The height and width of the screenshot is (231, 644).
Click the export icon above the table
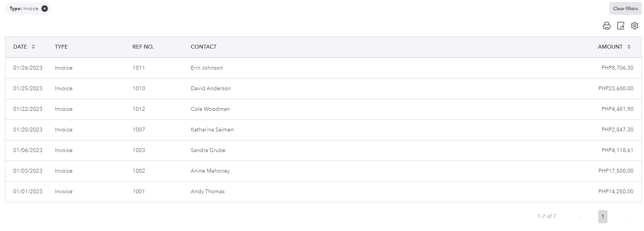[x=621, y=26]
